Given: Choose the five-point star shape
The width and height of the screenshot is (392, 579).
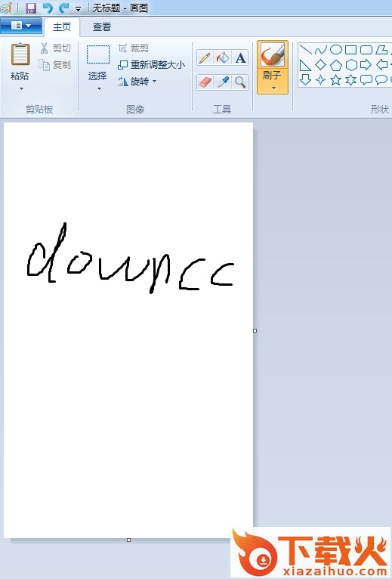Looking at the screenshot, I should pyautogui.click(x=335, y=80).
